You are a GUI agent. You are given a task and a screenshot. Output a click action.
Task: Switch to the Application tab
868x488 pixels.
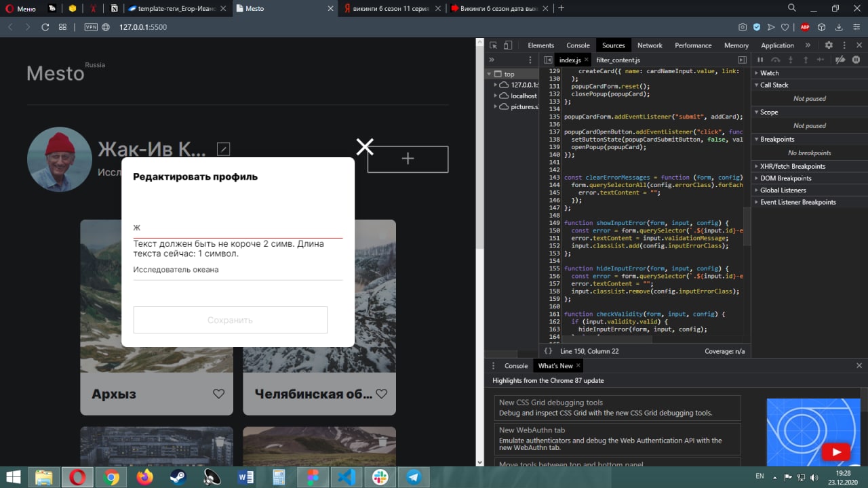pos(777,45)
